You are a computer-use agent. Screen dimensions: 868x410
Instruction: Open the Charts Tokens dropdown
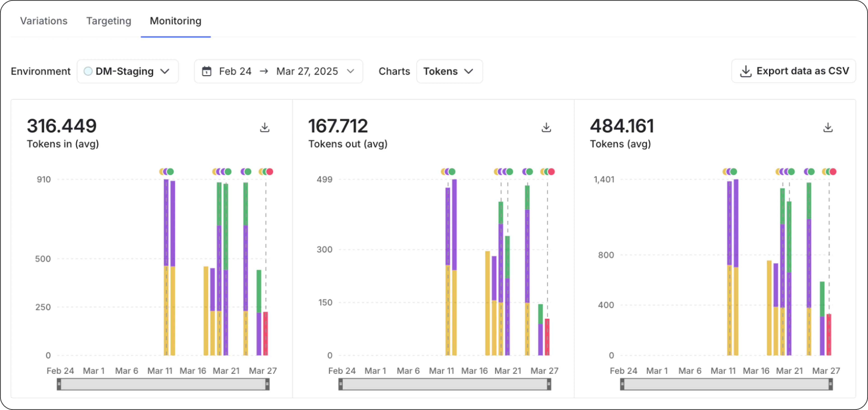point(450,71)
